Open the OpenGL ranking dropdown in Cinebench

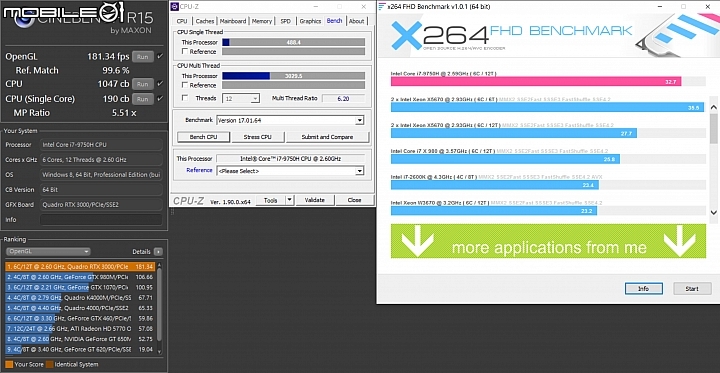(48, 252)
